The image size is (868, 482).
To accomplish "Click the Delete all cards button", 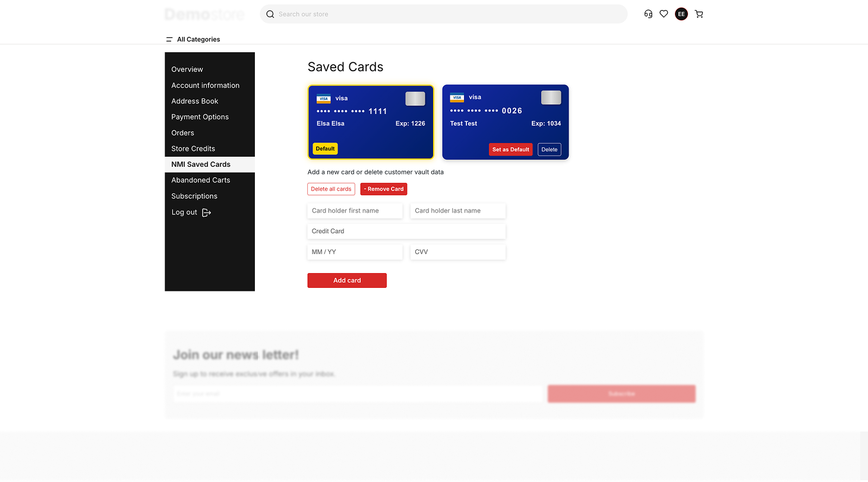I will [x=331, y=189].
